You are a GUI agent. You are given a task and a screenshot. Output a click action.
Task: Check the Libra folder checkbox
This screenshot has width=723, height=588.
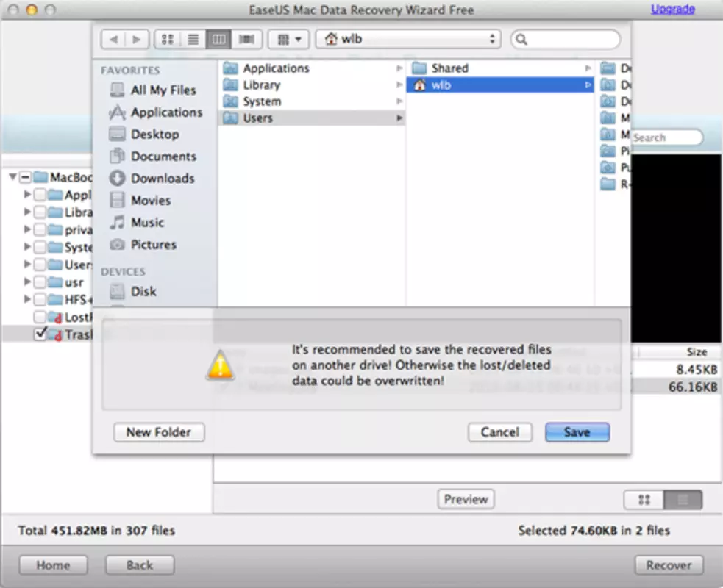point(40,212)
